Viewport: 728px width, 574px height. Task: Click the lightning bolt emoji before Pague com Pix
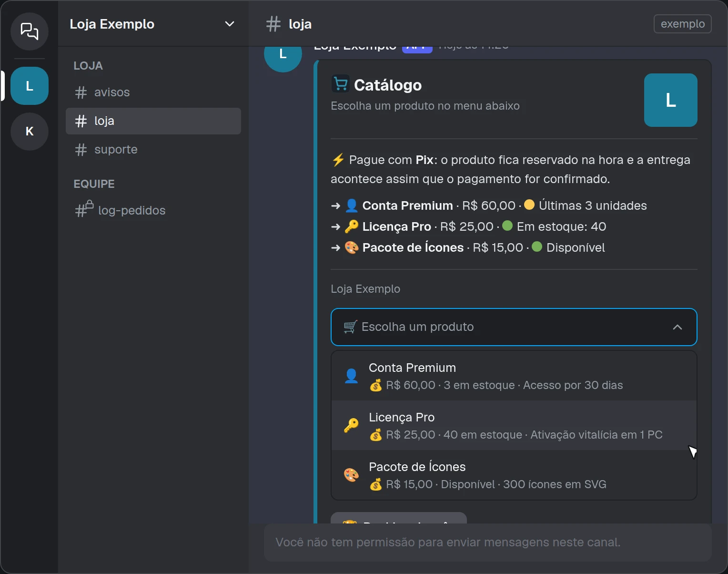pos(338,160)
